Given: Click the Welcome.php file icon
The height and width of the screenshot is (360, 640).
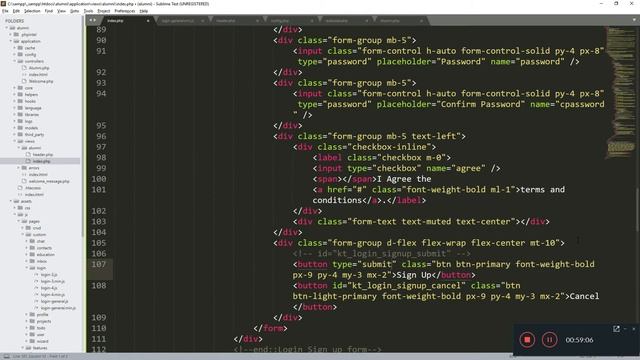Looking at the screenshot, I should click(24, 81).
